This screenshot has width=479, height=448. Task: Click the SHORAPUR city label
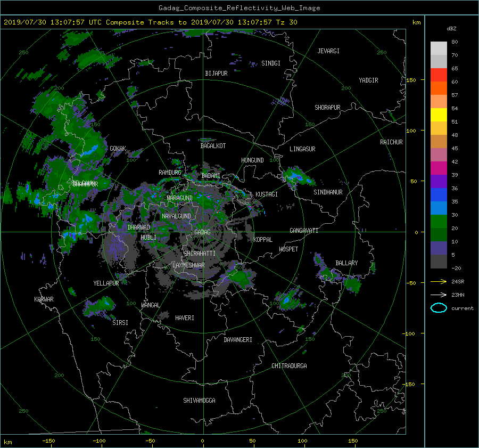tap(327, 108)
